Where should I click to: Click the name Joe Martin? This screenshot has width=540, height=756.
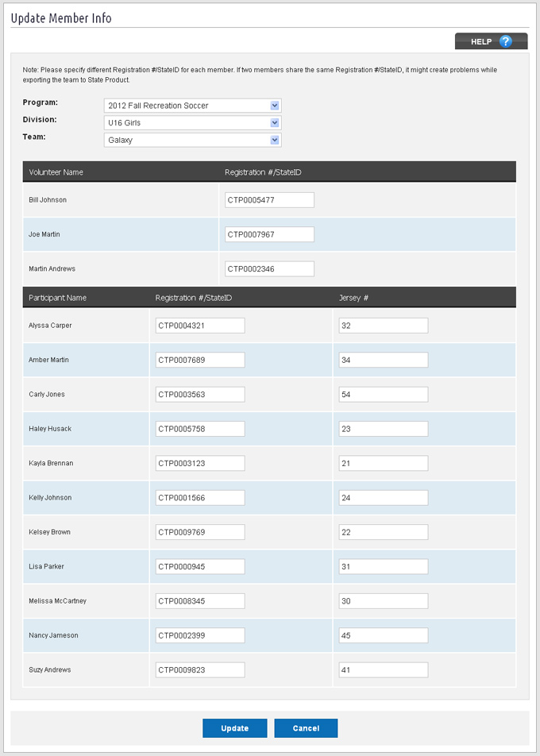44,234
